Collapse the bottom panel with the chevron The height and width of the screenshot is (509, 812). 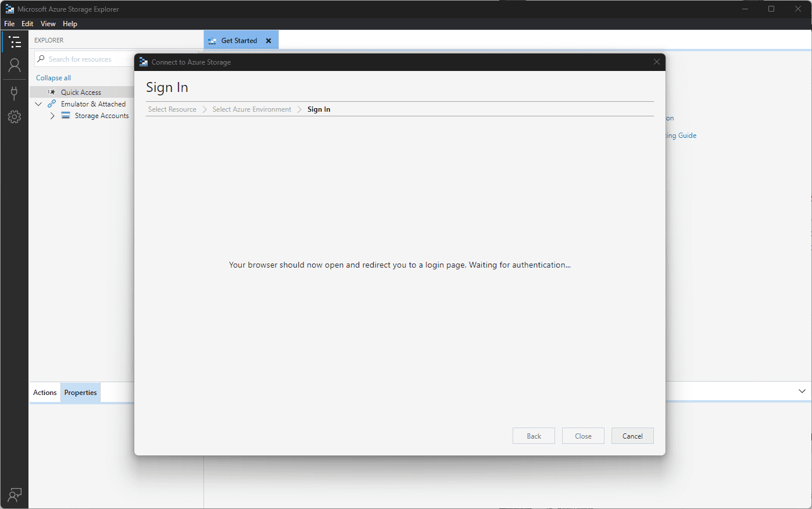802,391
